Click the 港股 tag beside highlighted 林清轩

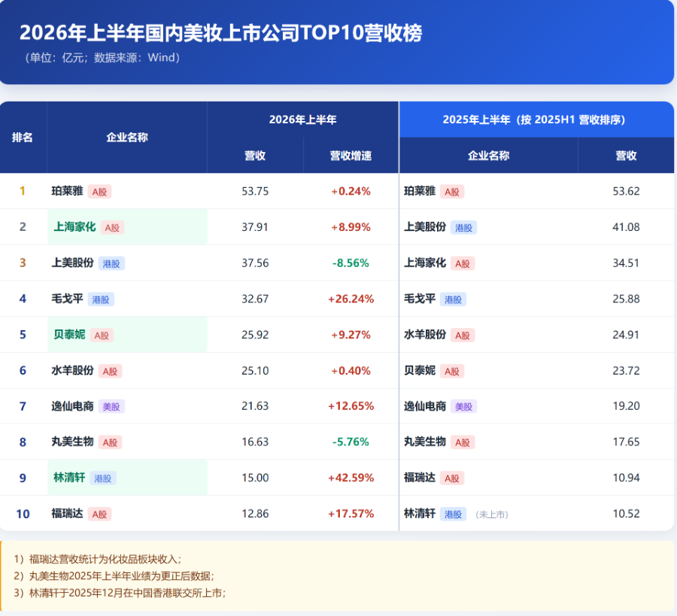click(x=103, y=478)
